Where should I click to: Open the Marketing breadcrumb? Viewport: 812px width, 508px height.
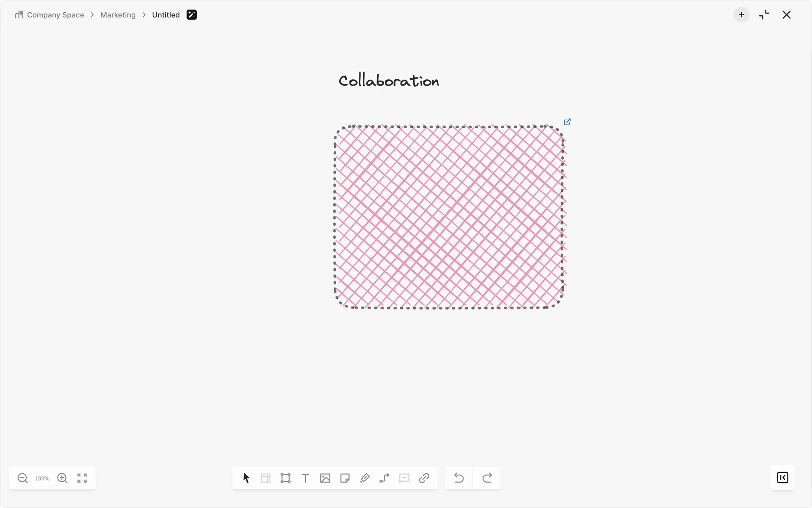tap(118, 15)
